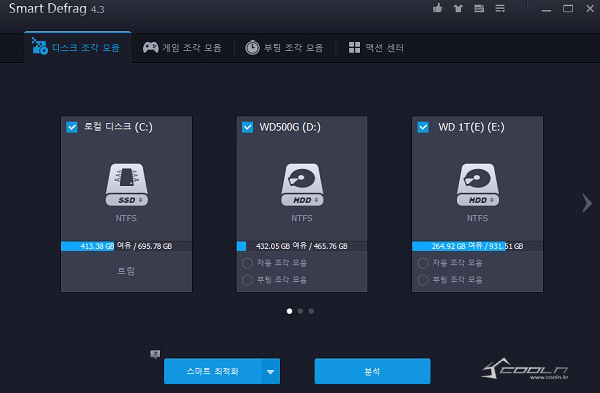
Task: Expand the 스마트 최적화 dropdown arrow
Action: (271, 371)
